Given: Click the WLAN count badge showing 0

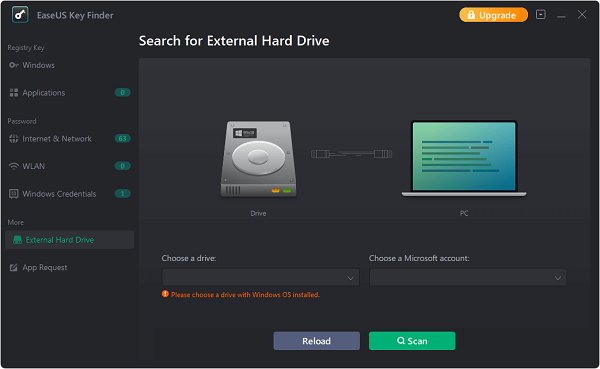Looking at the screenshot, I should coord(122,166).
